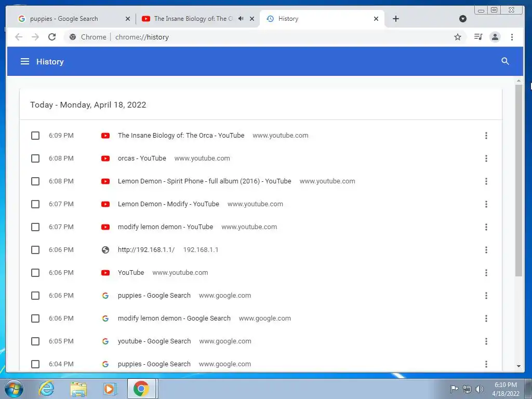Check the 6:06 PM puppies search checkbox
This screenshot has width=532, height=399.
[x=35, y=296]
